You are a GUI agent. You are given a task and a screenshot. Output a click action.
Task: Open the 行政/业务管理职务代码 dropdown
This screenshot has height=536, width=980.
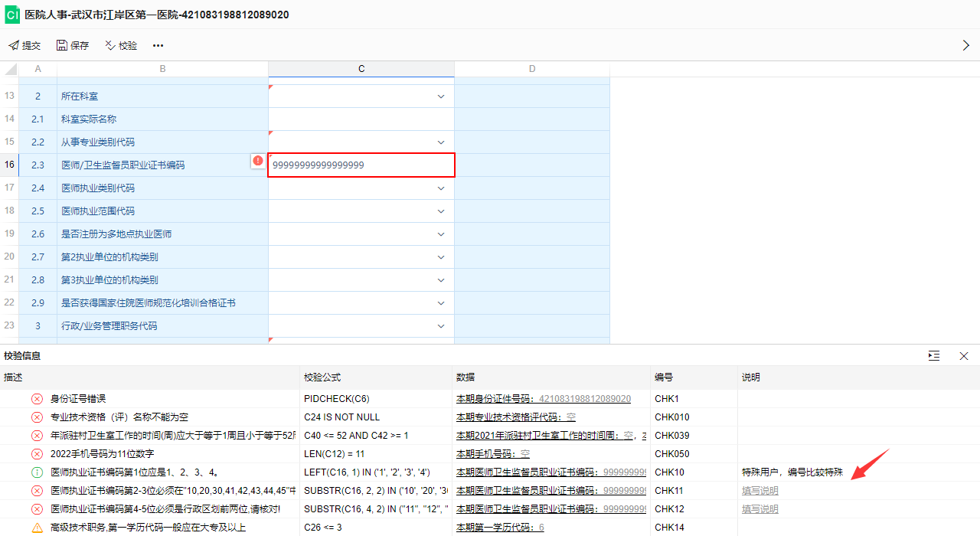(x=441, y=326)
